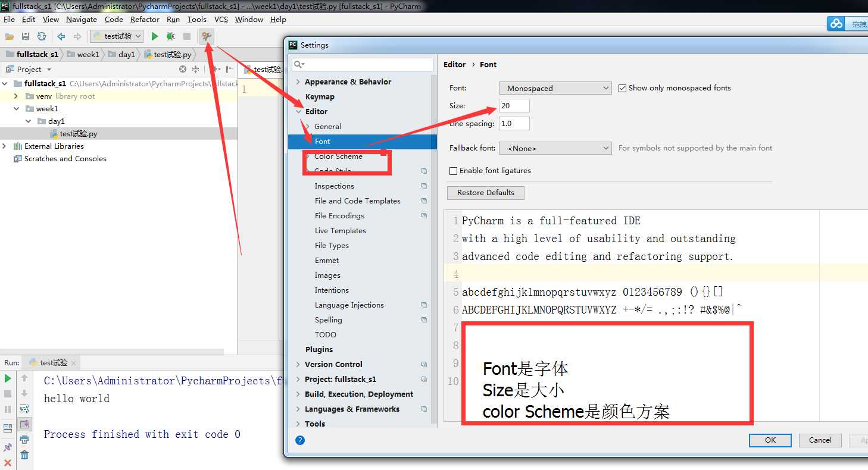Select File Encodings in settings tree
This screenshot has width=868, height=470.
[x=339, y=216]
